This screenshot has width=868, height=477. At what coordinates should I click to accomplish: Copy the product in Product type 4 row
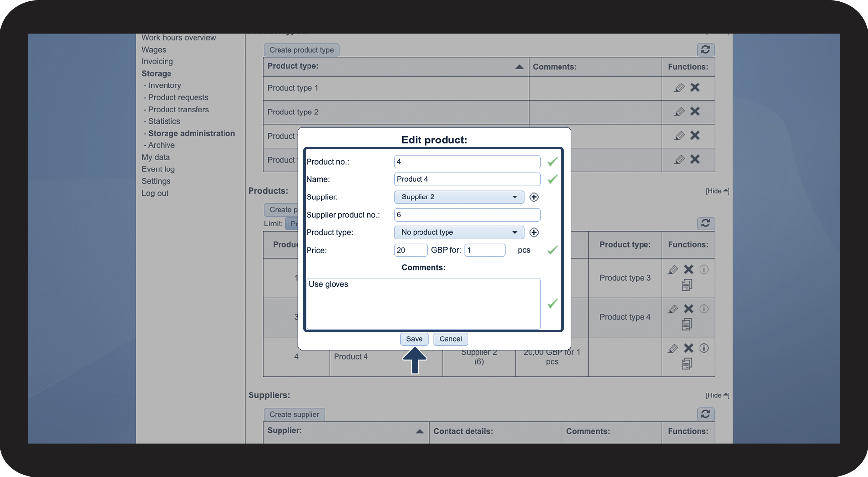687,324
